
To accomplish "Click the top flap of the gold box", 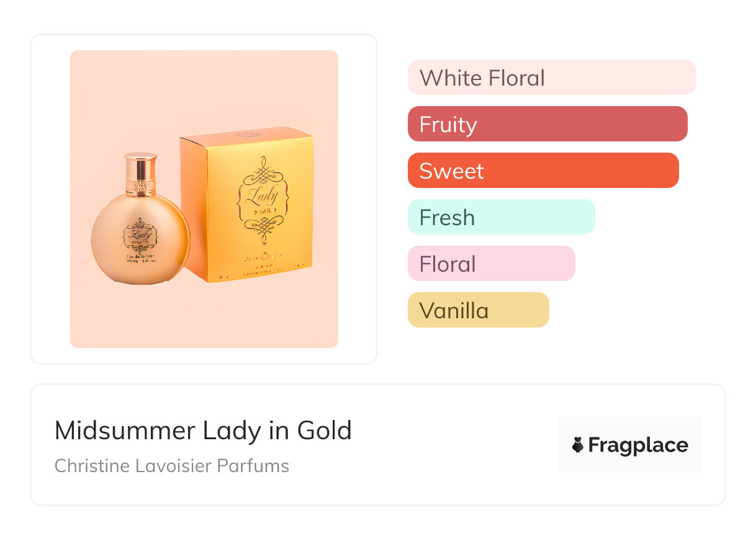I will pos(248,133).
